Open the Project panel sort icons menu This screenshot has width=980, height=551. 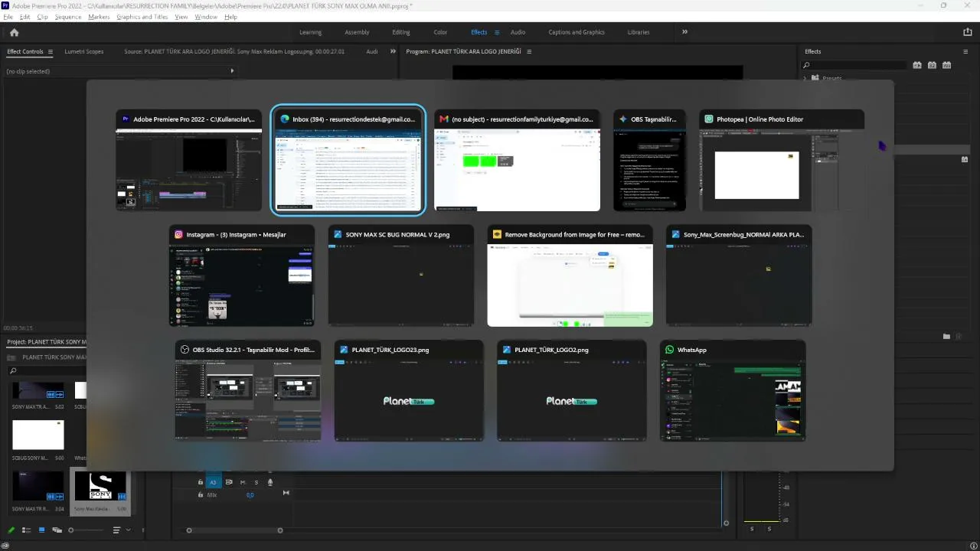click(116, 530)
